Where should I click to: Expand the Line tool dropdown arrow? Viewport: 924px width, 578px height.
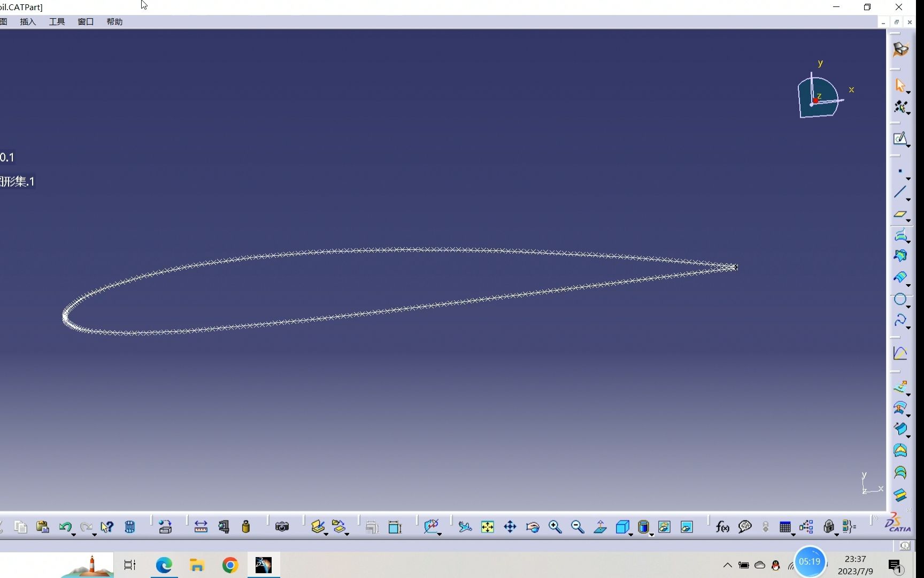[x=908, y=199]
